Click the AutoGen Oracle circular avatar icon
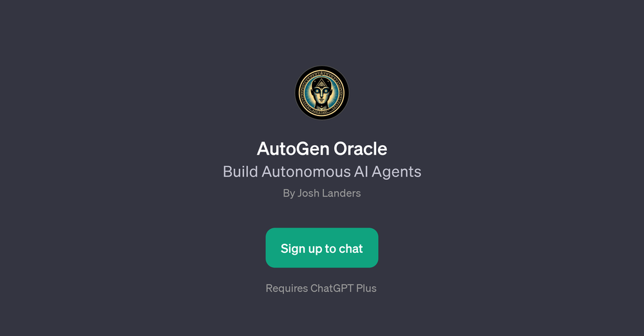This screenshot has height=336, width=644. [322, 93]
